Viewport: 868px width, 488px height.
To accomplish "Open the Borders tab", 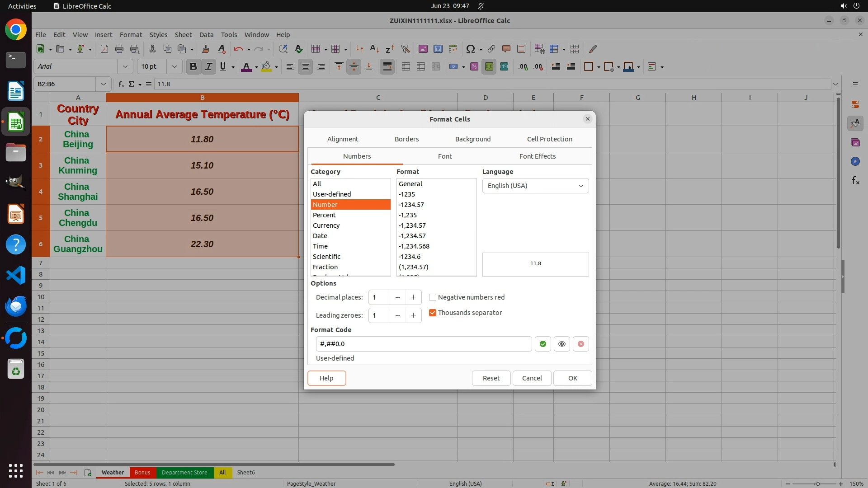I will pyautogui.click(x=406, y=139).
